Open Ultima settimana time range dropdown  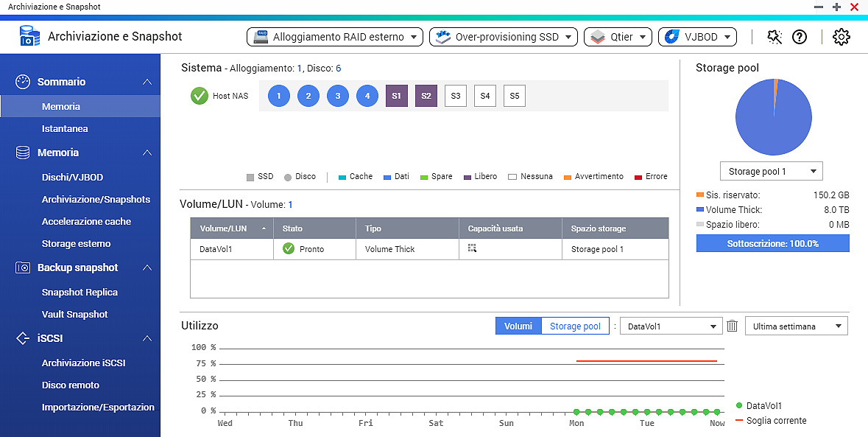coord(796,326)
